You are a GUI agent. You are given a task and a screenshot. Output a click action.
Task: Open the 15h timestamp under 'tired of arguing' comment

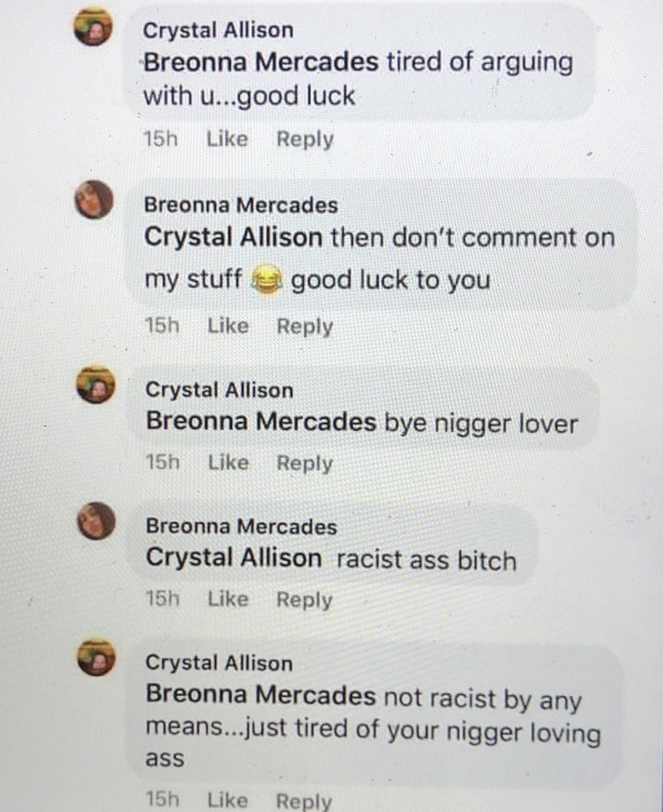tap(161, 139)
